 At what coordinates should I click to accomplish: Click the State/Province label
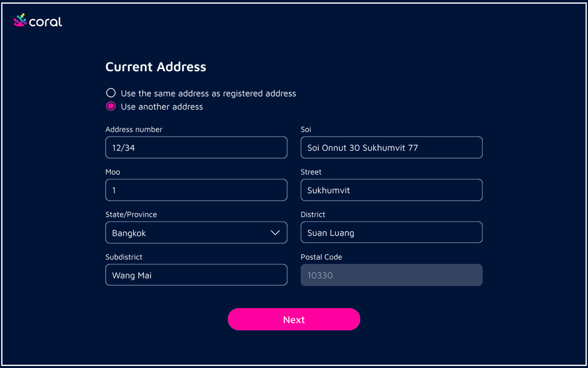[131, 215]
